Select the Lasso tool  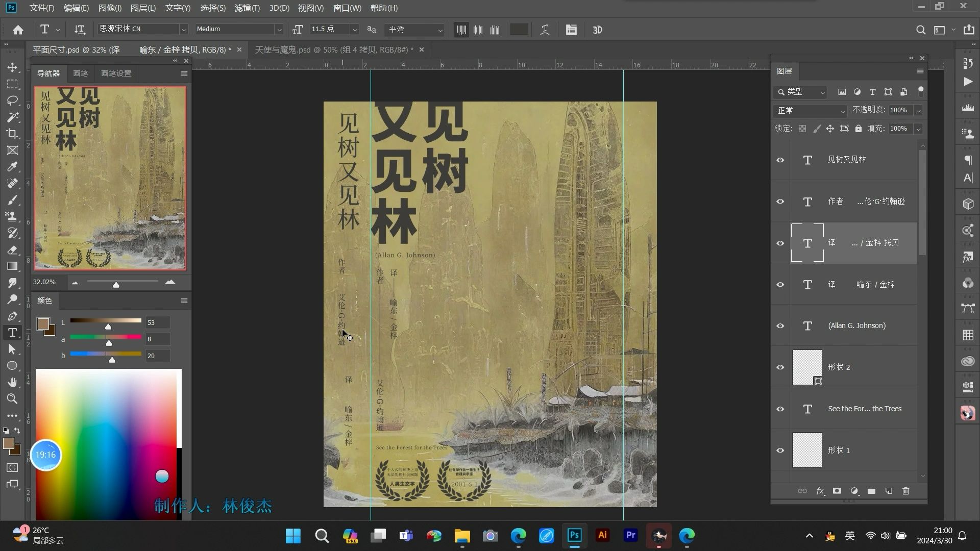click(x=12, y=101)
